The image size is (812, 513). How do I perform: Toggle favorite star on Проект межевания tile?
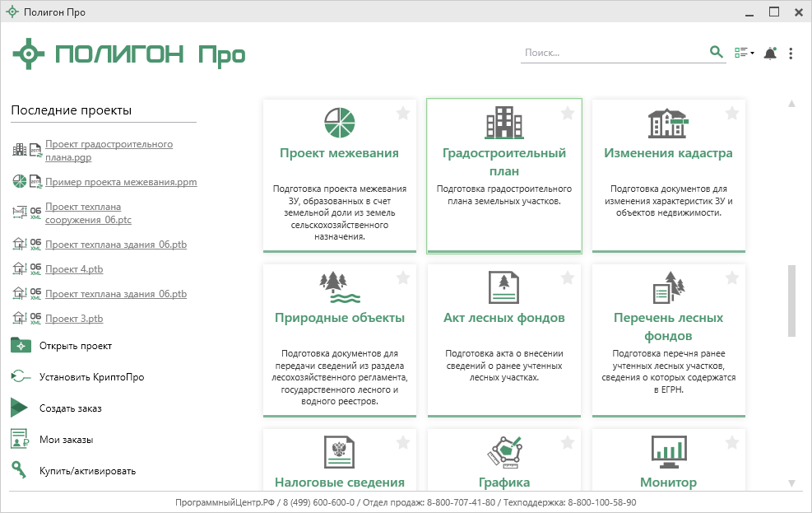[x=403, y=114]
